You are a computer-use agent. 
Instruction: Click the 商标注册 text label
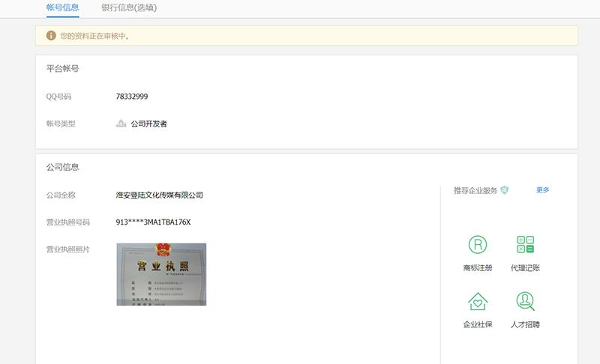pos(478,268)
